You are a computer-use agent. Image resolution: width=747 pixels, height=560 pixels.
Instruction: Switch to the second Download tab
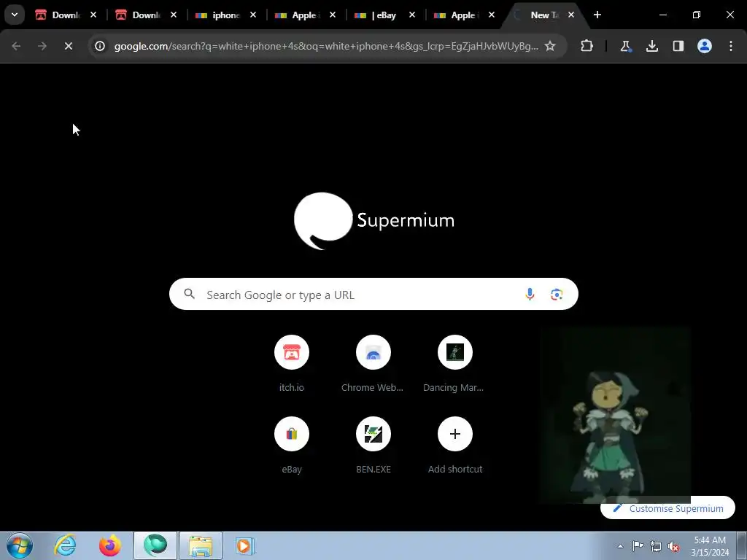coord(146,15)
